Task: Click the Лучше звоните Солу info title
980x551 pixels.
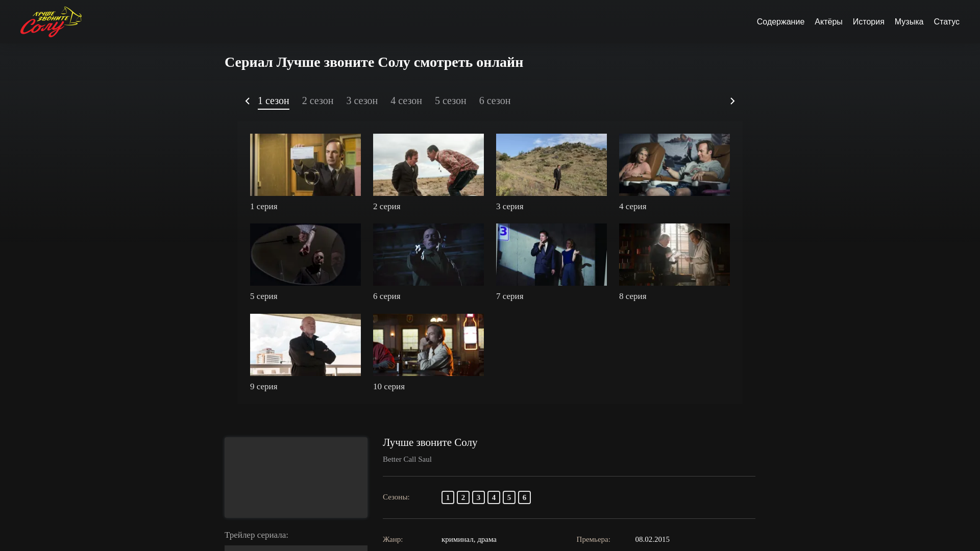Action: 430,442
